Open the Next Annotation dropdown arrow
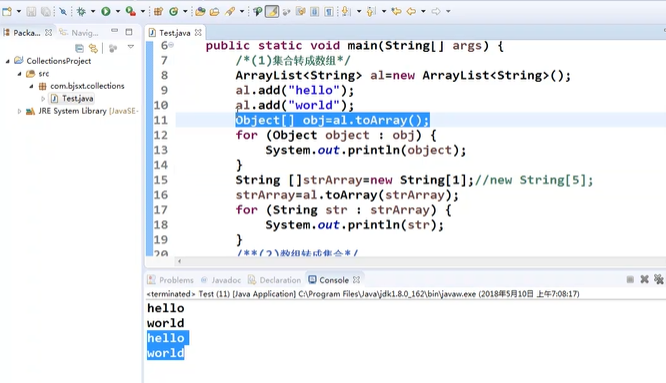 coord(359,11)
